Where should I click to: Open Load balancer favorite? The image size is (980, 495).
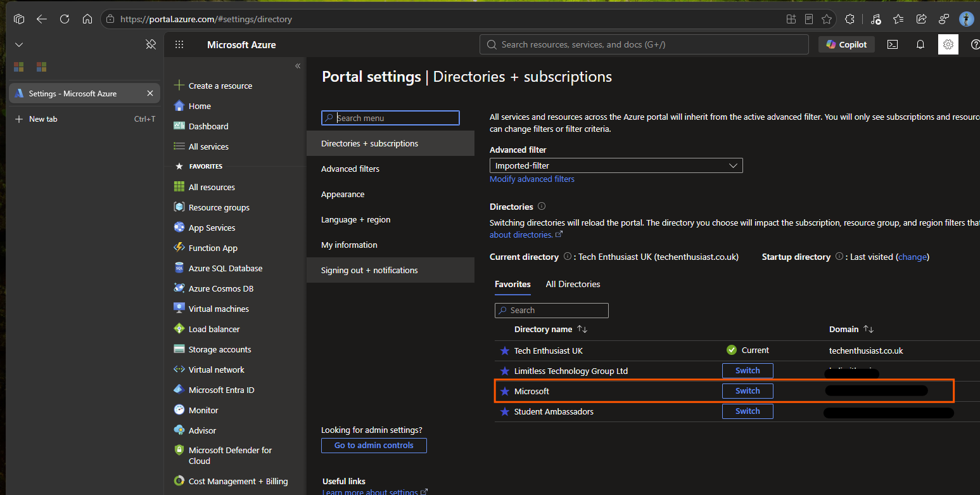click(207, 329)
